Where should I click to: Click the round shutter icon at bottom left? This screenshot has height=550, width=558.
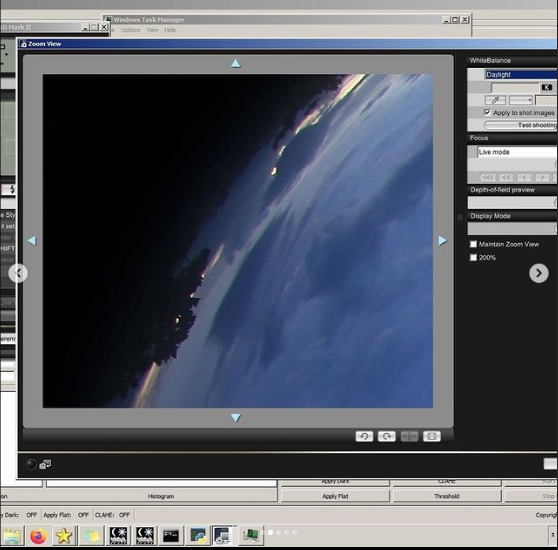pos(31,464)
